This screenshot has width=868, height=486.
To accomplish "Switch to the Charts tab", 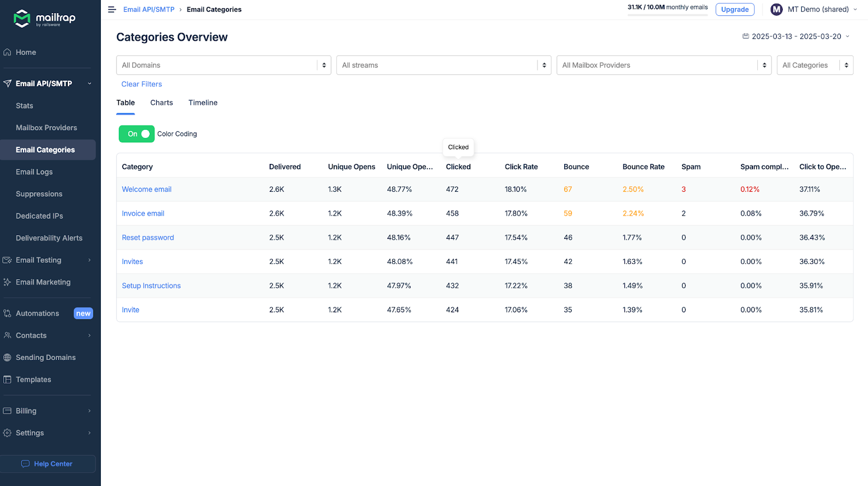I will 162,103.
